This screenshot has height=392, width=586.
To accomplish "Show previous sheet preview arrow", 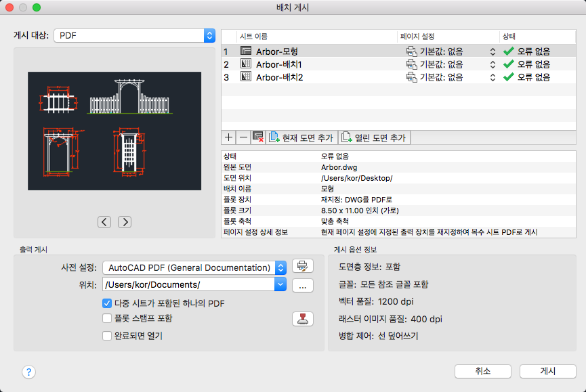I will pyautogui.click(x=104, y=222).
